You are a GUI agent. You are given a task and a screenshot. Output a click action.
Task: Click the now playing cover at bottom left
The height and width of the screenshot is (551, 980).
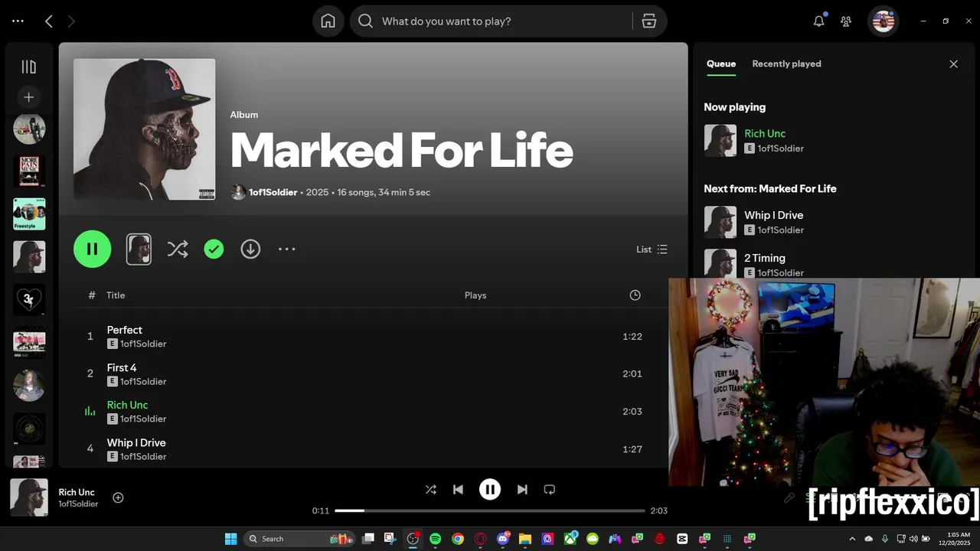pos(29,497)
